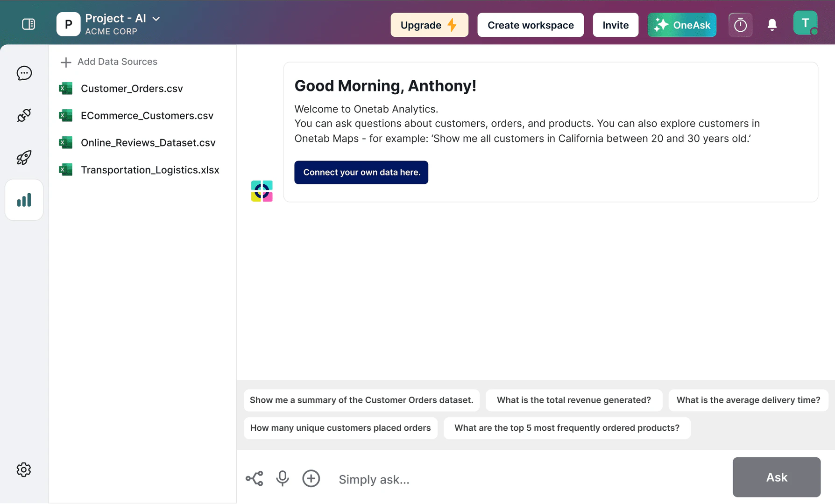Click the stopwatch history icon
This screenshot has width=835, height=504.
tap(740, 25)
